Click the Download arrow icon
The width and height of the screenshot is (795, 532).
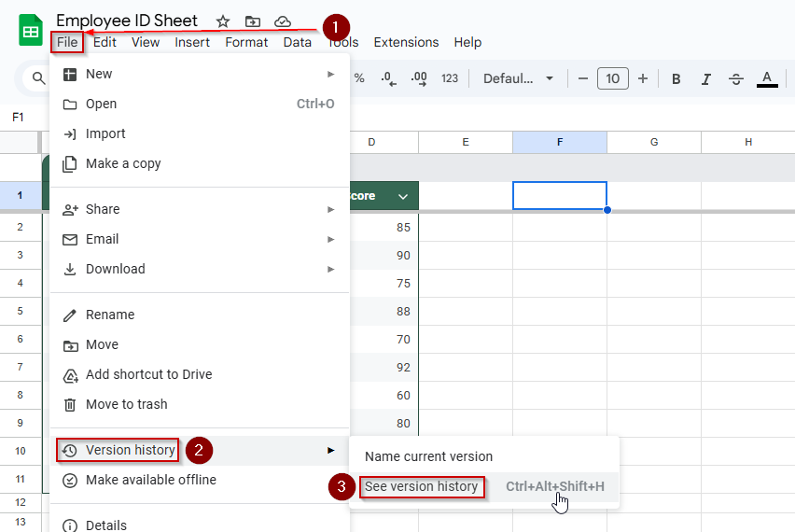70,270
